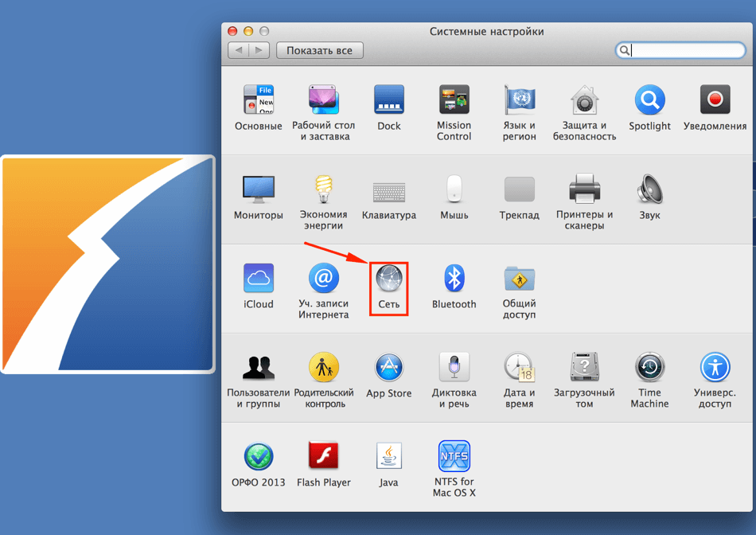Click the forward navigation arrow
Image resolution: width=756 pixels, height=535 pixels.
pos(259,50)
